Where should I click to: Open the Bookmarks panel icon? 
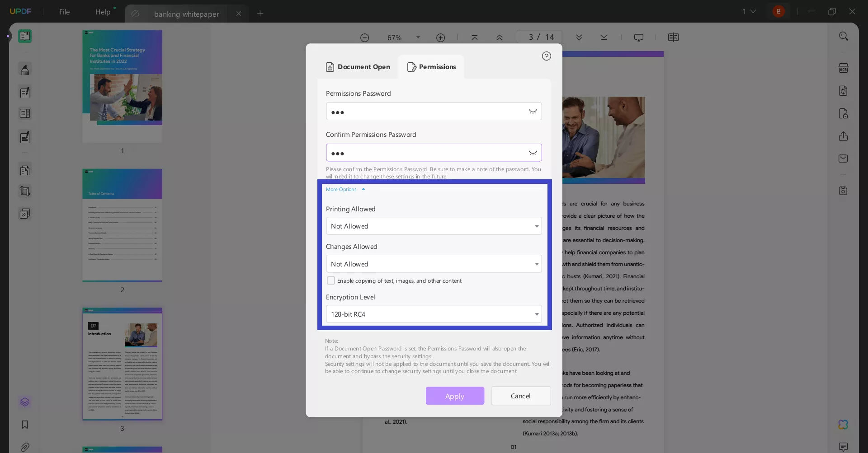pyautogui.click(x=25, y=425)
